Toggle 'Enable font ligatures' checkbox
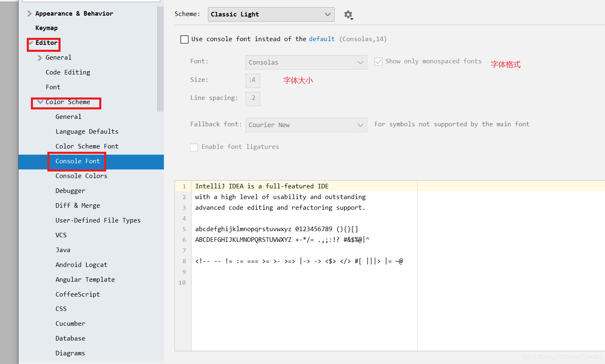This screenshot has width=605, height=364. coord(194,147)
